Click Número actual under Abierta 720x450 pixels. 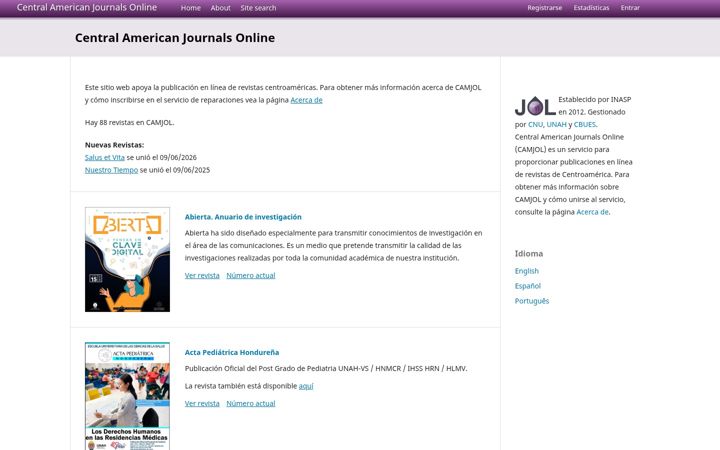251,276
